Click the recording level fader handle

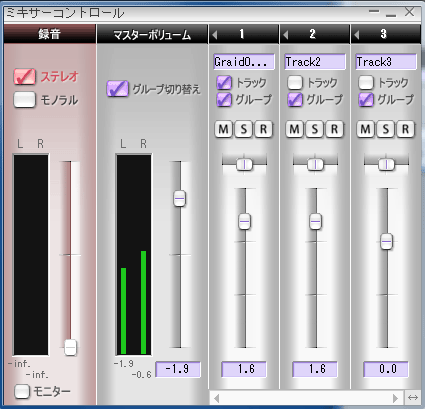coord(70,347)
